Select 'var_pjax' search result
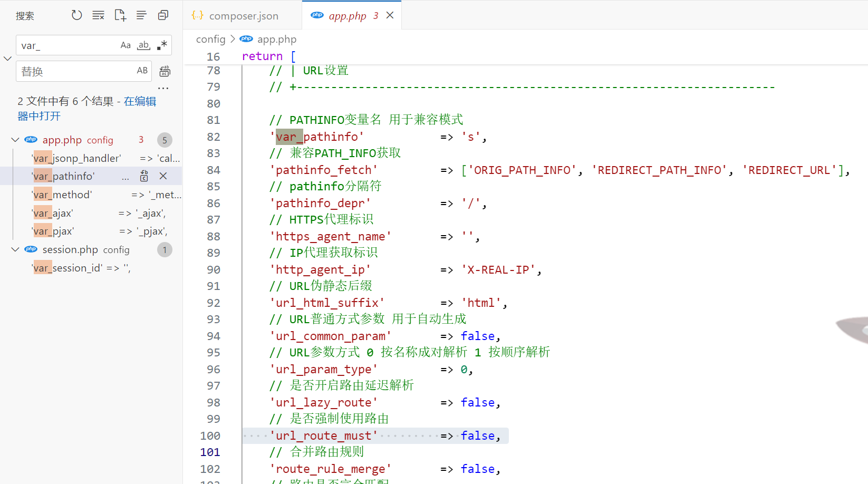868x484 pixels. pos(91,231)
